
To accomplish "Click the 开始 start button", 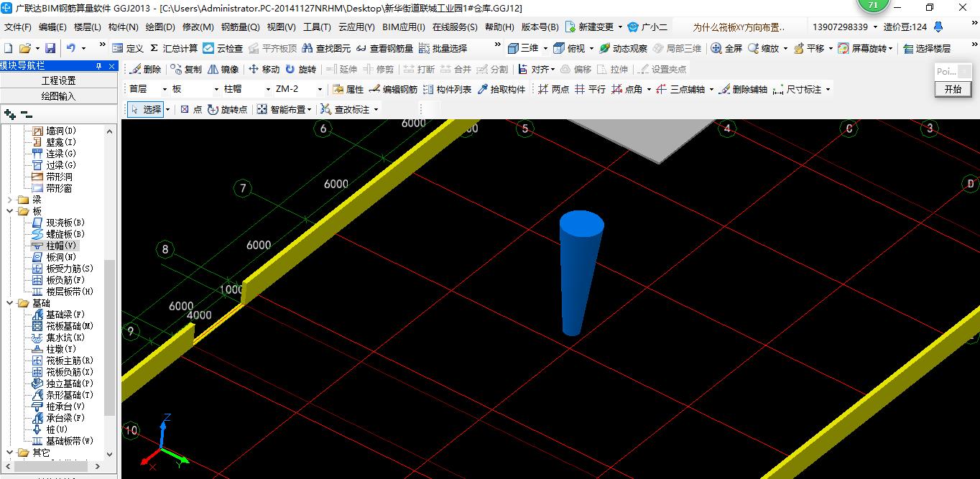I will click(x=953, y=89).
